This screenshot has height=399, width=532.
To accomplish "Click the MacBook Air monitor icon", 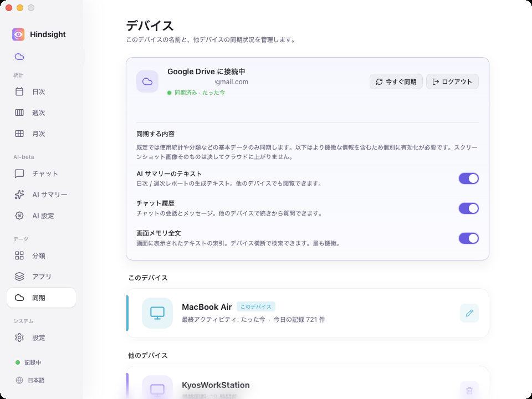I will click(x=157, y=313).
